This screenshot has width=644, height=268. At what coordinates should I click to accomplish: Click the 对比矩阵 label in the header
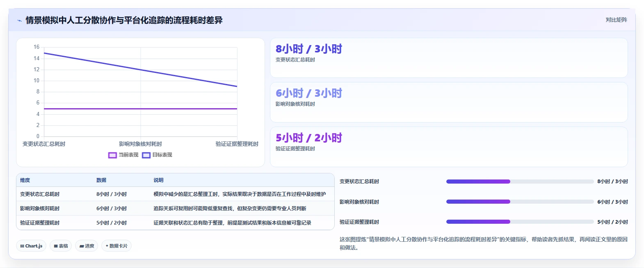pos(616,20)
